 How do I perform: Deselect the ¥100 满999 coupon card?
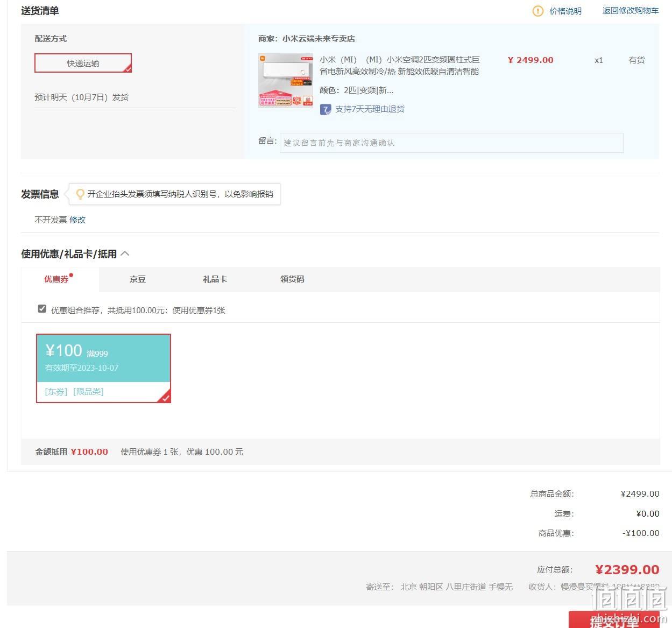pyautogui.click(x=103, y=368)
